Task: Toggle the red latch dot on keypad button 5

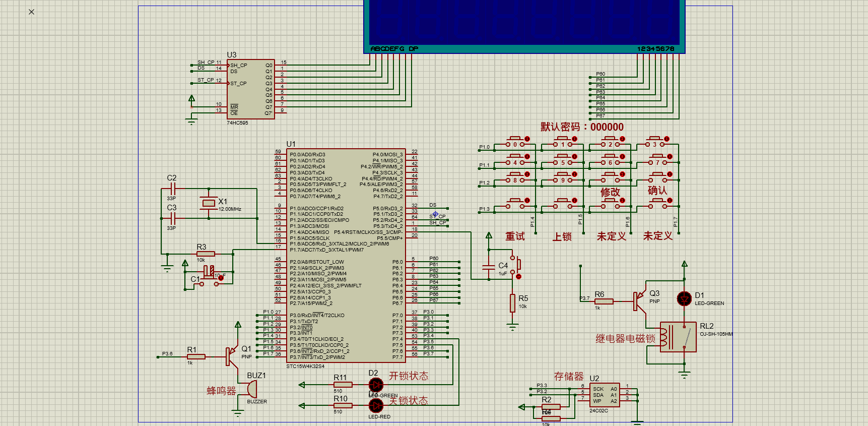Action: click(x=575, y=157)
